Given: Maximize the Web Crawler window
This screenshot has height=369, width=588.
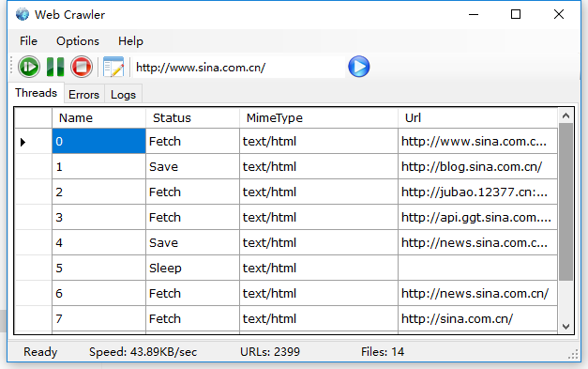Looking at the screenshot, I should pyautogui.click(x=516, y=14).
